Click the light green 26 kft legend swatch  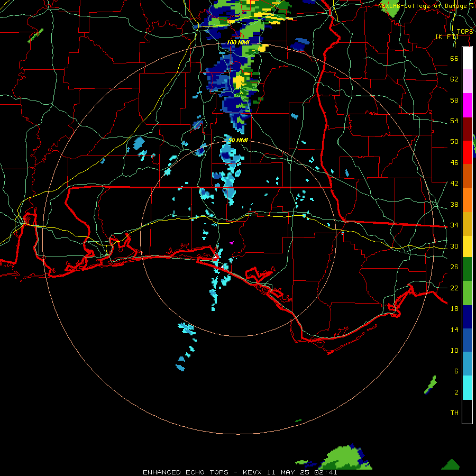[467, 293]
